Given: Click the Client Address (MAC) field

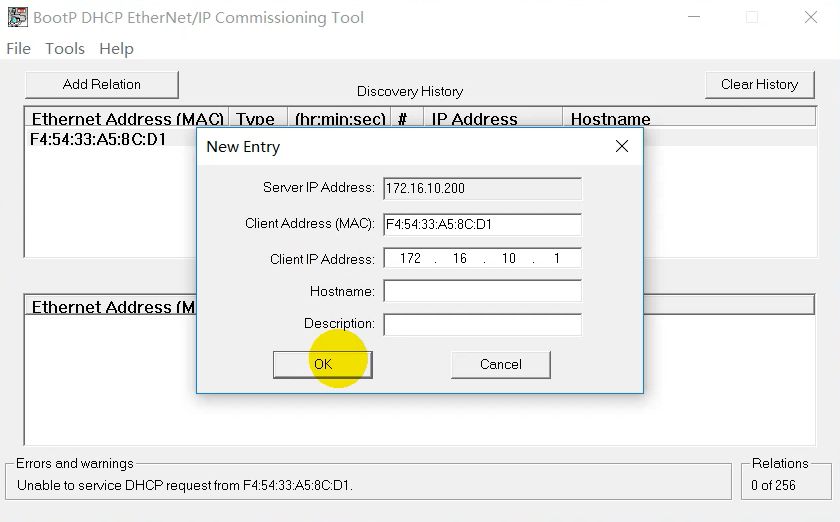Looking at the screenshot, I should click(482, 225).
